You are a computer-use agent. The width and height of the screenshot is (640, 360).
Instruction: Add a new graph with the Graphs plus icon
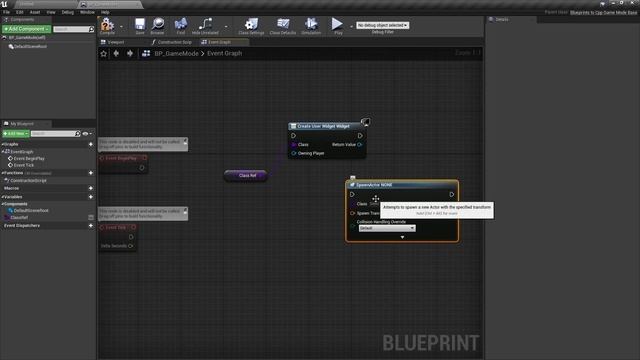pos(91,144)
